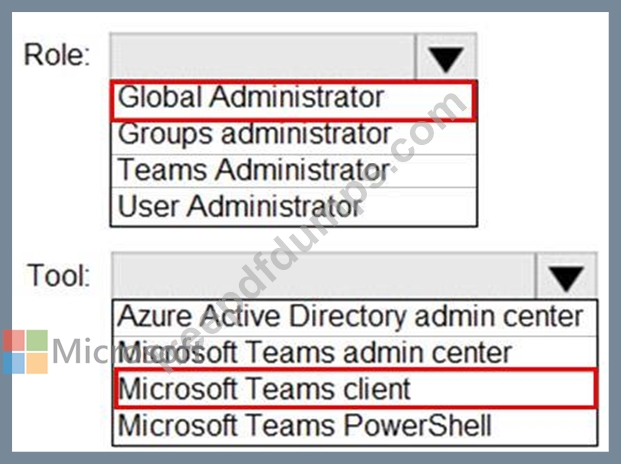621x464 pixels.
Task: Click the empty Role combo box field
Action: pyautogui.click(x=261, y=58)
